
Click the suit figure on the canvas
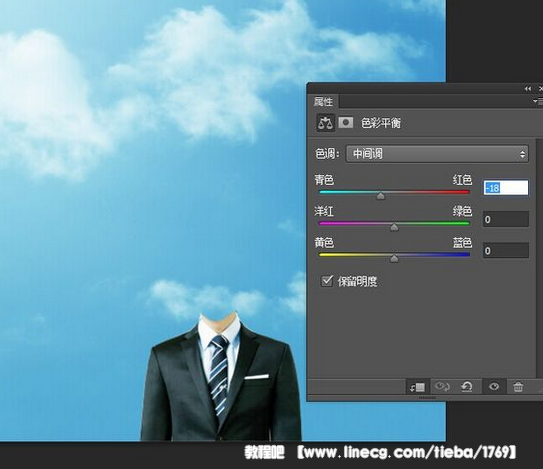pyautogui.click(x=221, y=377)
